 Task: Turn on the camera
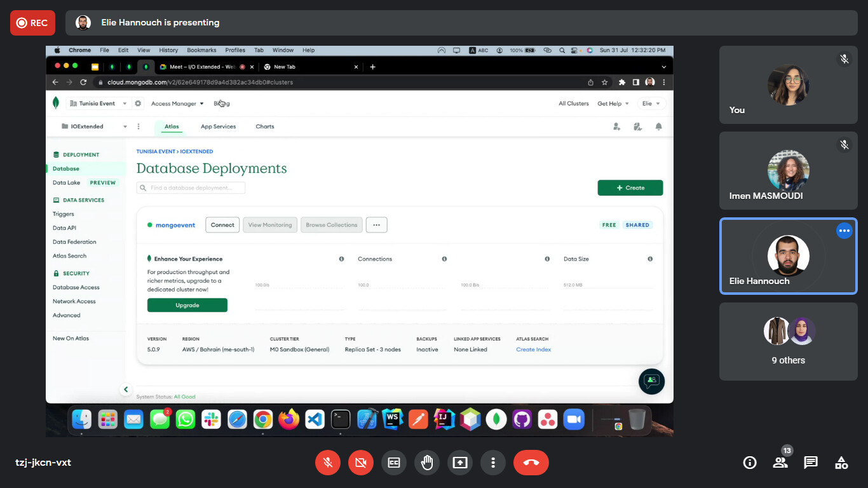[361, 463]
